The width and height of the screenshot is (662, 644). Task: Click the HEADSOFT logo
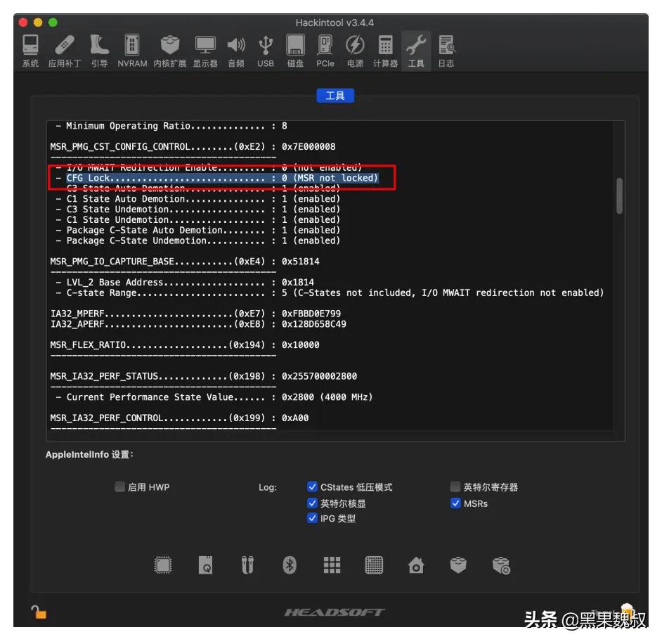click(335, 612)
